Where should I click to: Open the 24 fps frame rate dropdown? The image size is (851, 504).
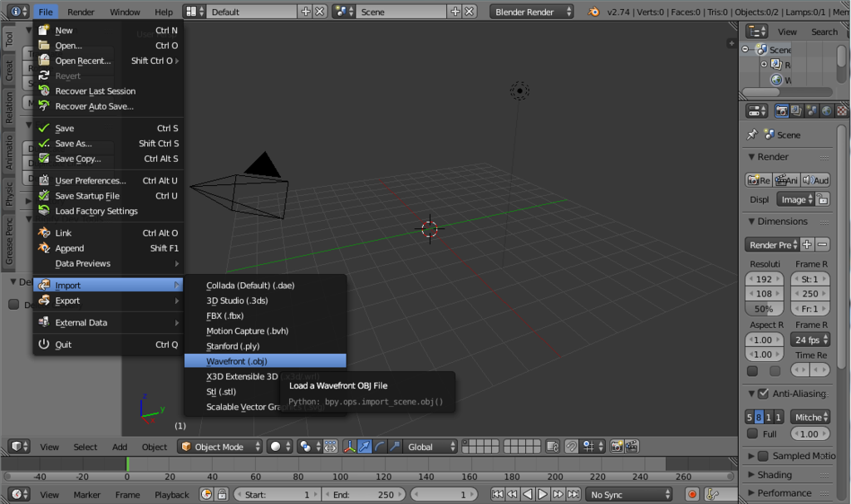tap(810, 340)
